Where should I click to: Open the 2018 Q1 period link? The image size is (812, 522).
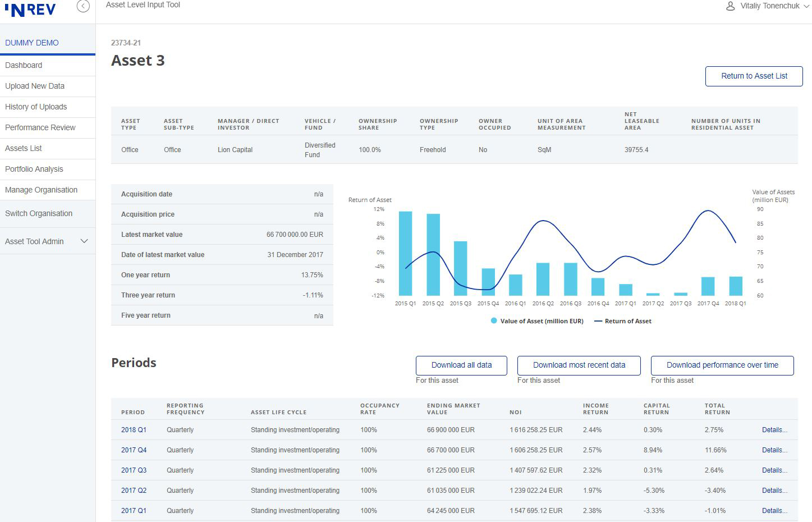coord(134,430)
